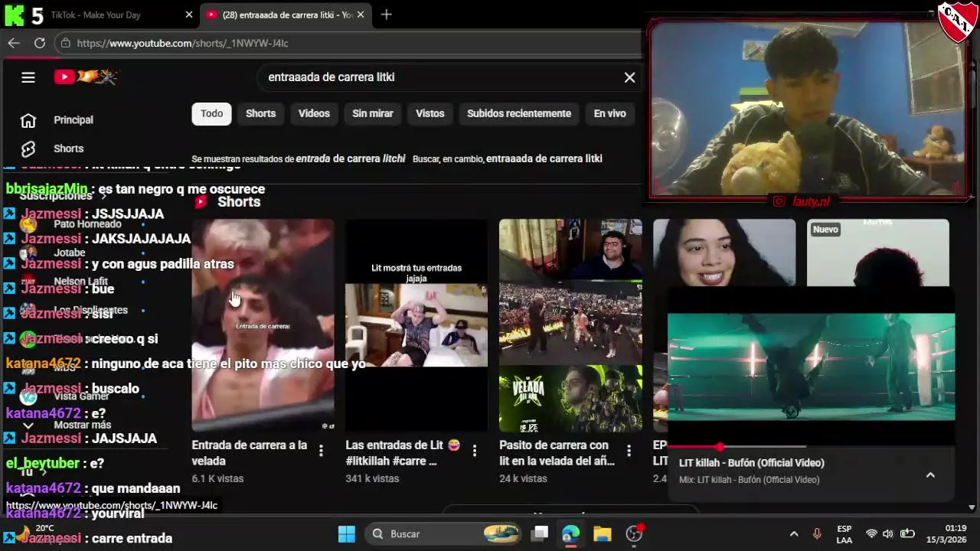Select the Shorts filter chip
The image size is (980, 551).
tap(260, 113)
